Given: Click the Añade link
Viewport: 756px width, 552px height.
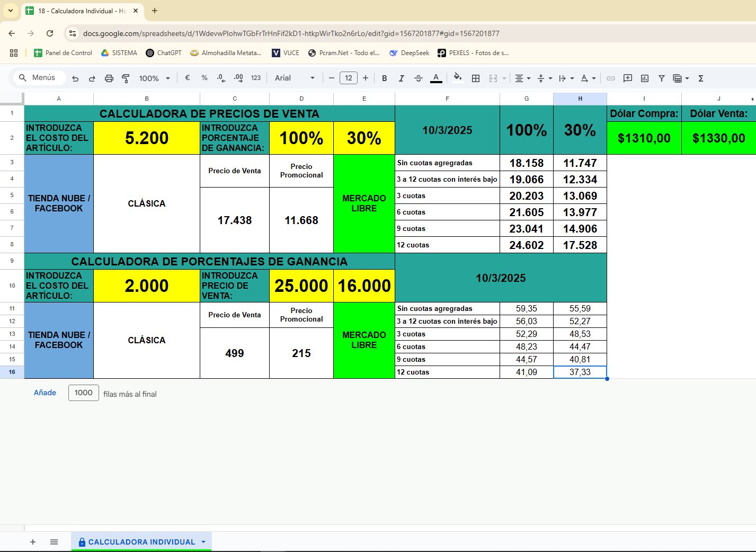Looking at the screenshot, I should tap(45, 393).
